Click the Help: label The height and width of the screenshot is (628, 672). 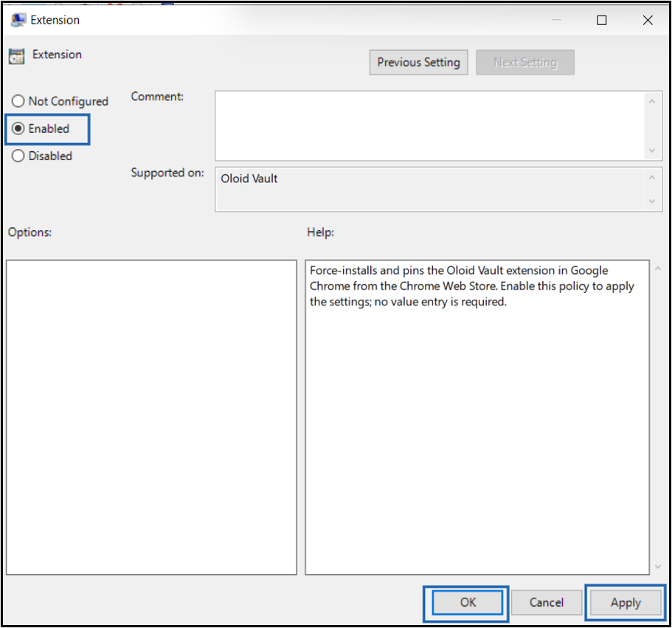pyautogui.click(x=320, y=232)
